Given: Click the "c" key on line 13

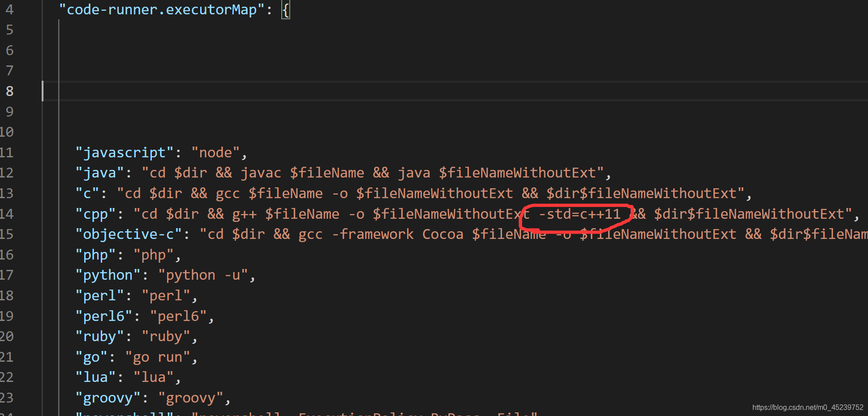Looking at the screenshot, I should point(87,193).
